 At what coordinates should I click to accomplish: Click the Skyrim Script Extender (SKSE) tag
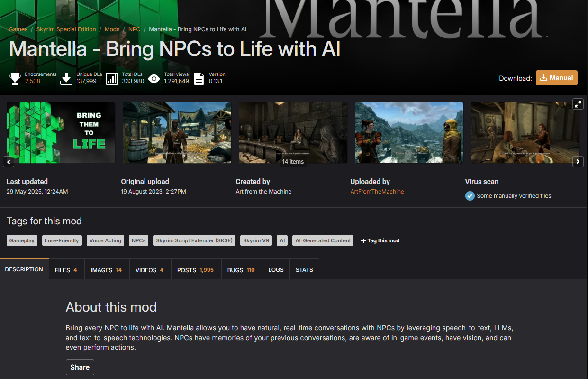pyautogui.click(x=194, y=240)
